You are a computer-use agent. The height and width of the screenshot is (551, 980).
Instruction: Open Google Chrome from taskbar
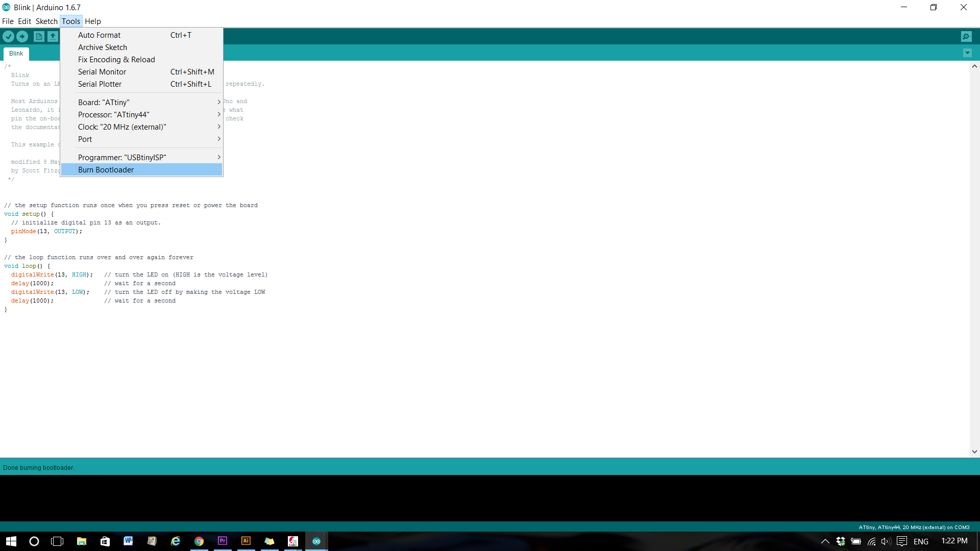pos(199,541)
